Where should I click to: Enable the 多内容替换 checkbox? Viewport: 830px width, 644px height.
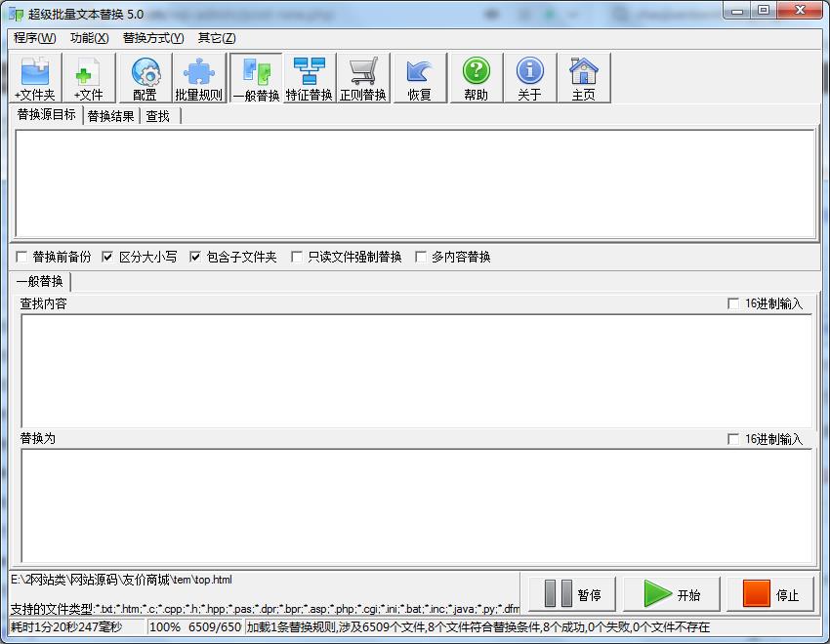[421, 258]
